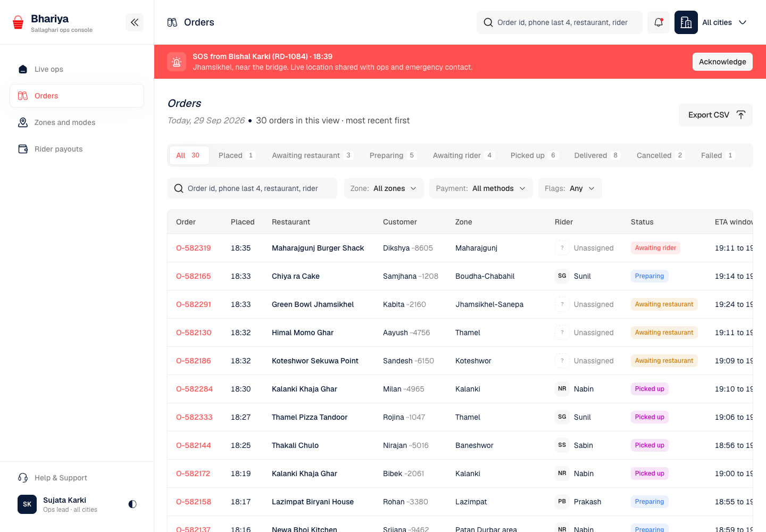Click search icon in the top search bar
The image size is (766, 532).
[x=488, y=22]
